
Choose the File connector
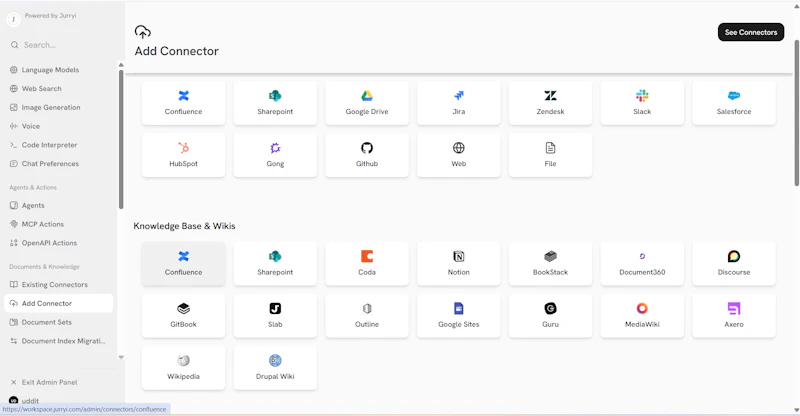pyautogui.click(x=551, y=155)
